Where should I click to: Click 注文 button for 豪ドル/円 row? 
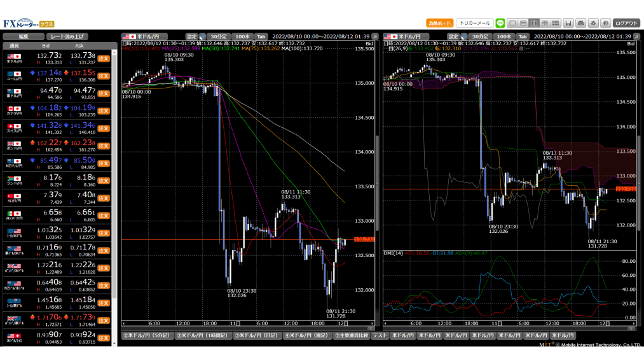(x=104, y=94)
